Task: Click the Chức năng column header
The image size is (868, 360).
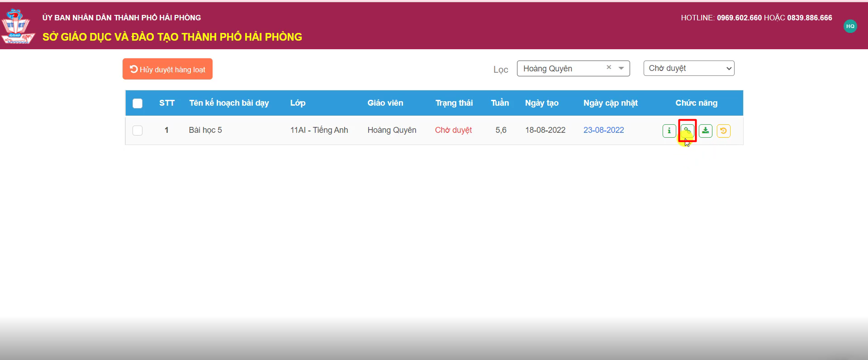Action: [x=696, y=103]
